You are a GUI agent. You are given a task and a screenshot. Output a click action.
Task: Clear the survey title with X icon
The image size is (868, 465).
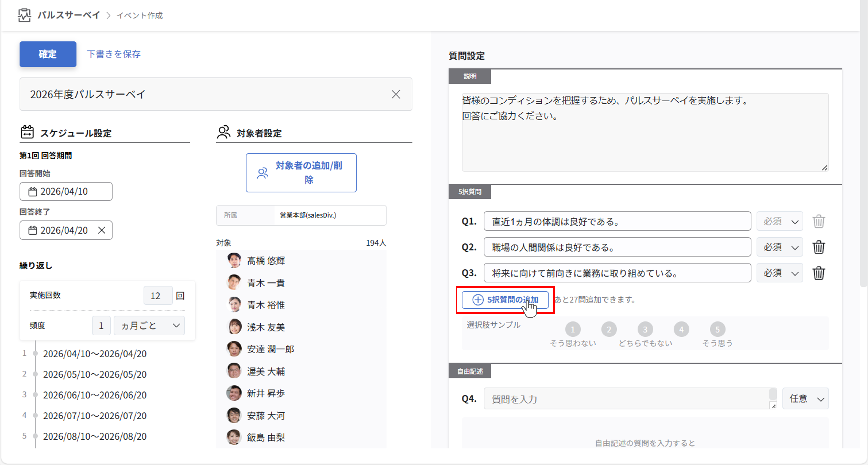[396, 94]
